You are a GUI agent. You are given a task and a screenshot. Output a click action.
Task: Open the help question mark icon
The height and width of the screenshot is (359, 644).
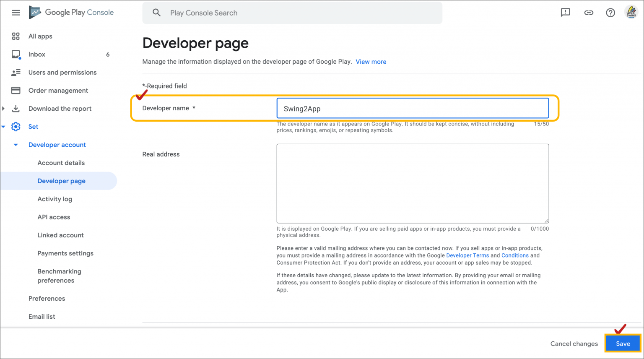(x=610, y=12)
